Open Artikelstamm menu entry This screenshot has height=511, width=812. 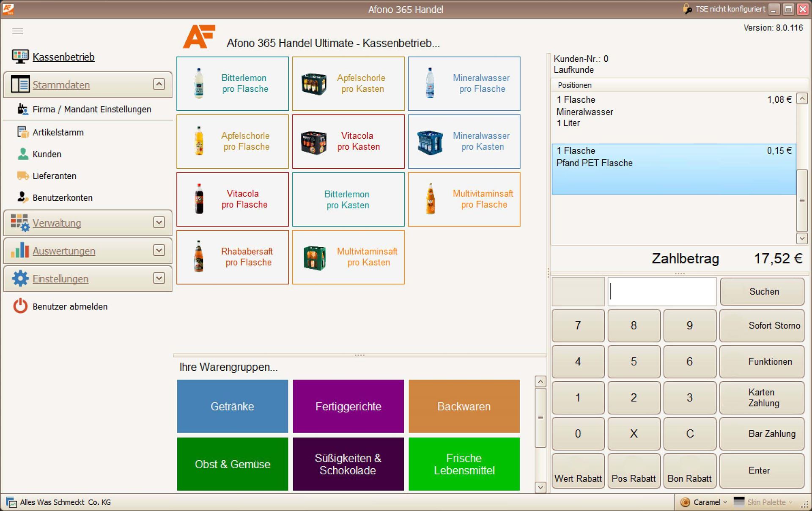58,132
